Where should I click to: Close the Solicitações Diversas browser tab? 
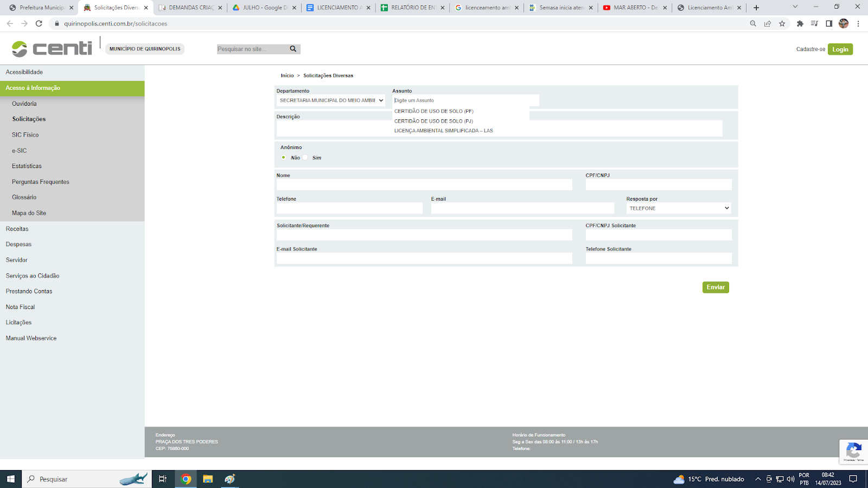146,8
